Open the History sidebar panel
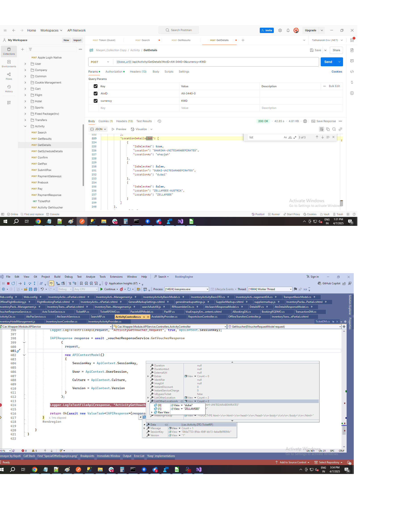Viewport: 402px width, 532px height. [9, 89]
